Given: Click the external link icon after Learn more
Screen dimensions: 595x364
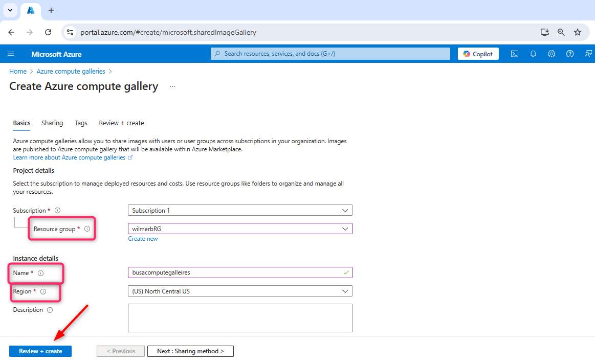Looking at the screenshot, I should pos(130,157).
